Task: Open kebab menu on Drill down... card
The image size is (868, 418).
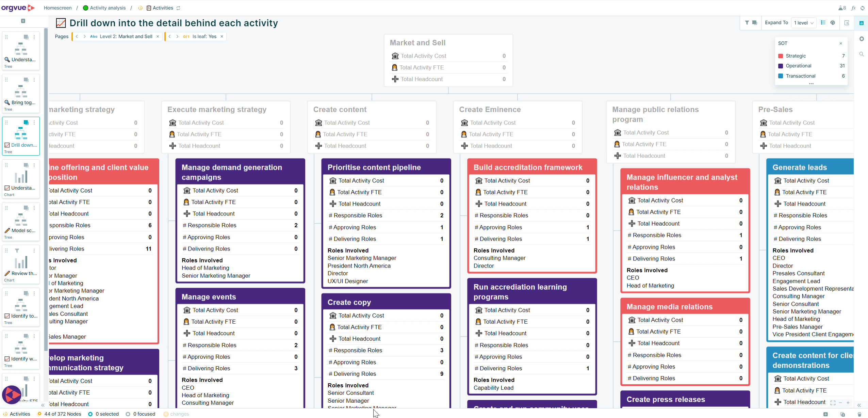Action: (34, 123)
